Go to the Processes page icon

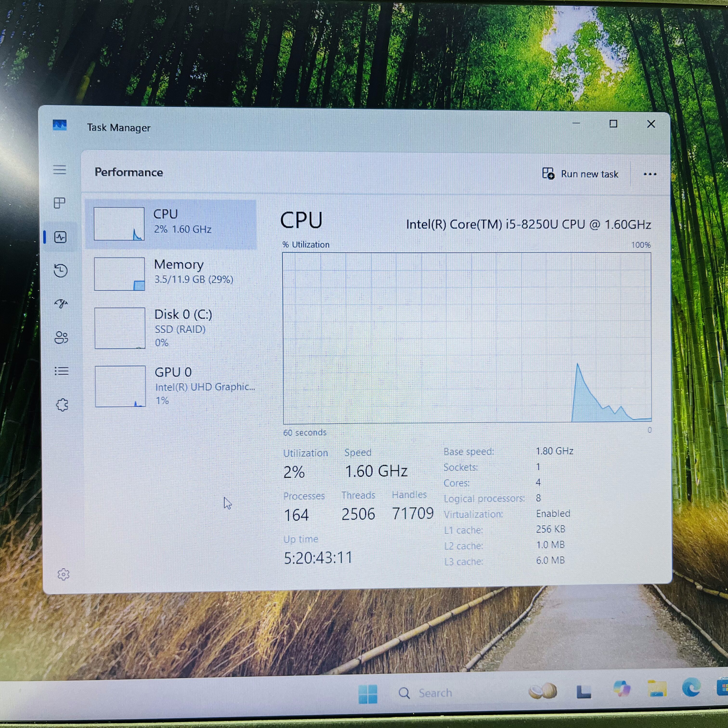point(59,203)
